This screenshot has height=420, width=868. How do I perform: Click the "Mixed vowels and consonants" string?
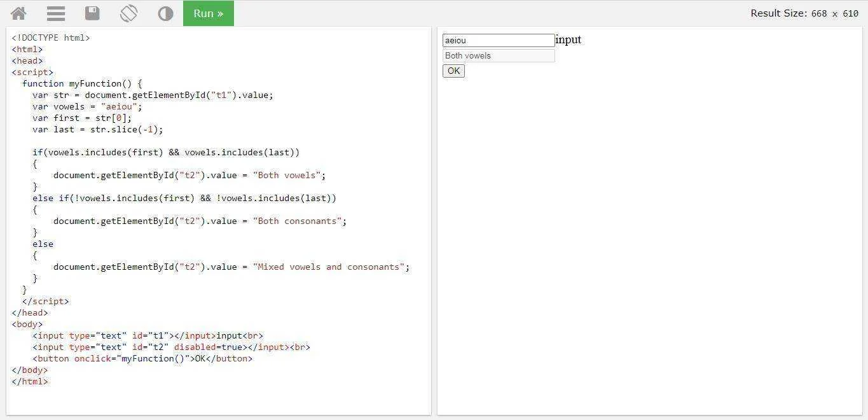(329, 267)
